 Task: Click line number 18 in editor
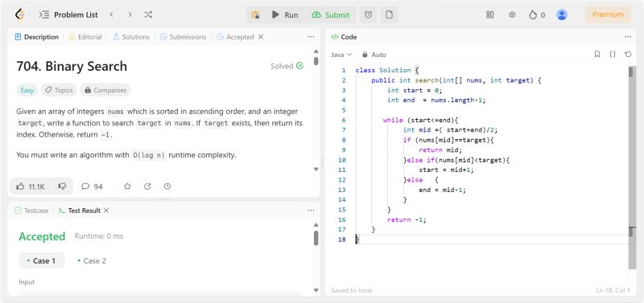coord(341,240)
